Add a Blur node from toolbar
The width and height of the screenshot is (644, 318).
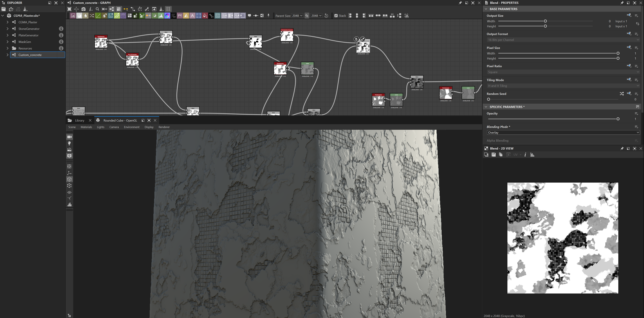click(86, 16)
